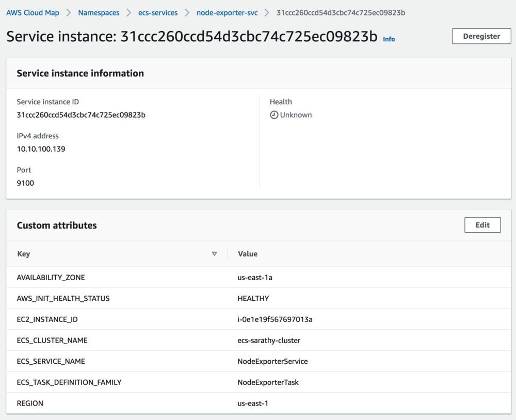Click the Deregister button

click(x=481, y=36)
